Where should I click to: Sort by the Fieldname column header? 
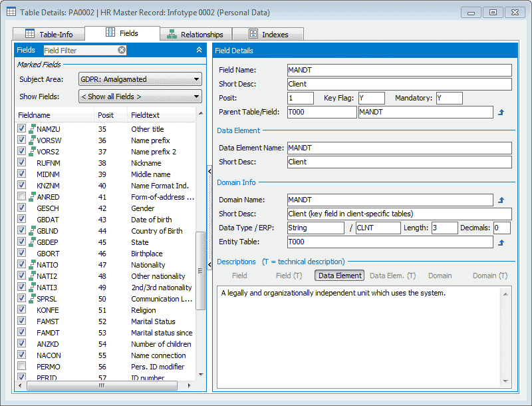55,115
